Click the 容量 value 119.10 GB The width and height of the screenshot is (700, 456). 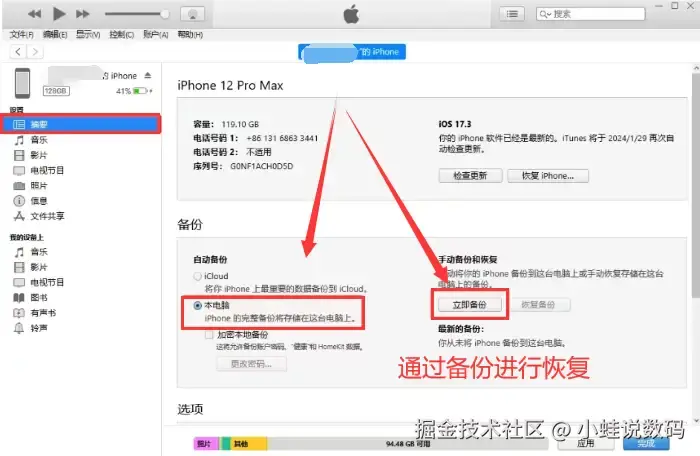pyautogui.click(x=240, y=124)
